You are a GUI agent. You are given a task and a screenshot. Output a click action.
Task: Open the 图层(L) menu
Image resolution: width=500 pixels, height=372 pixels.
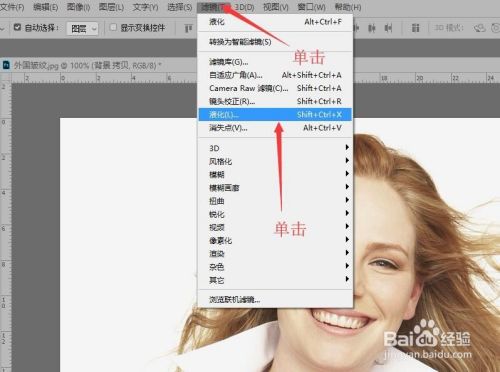111,7
